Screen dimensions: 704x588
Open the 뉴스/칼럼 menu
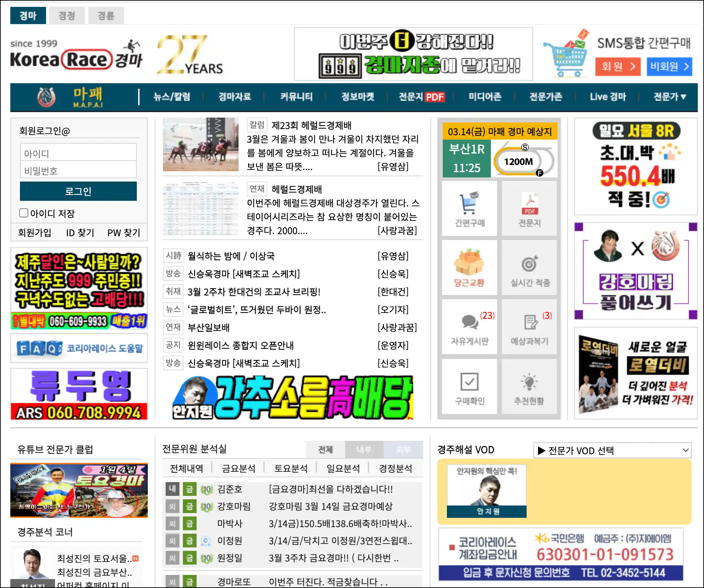click(172, 97)
